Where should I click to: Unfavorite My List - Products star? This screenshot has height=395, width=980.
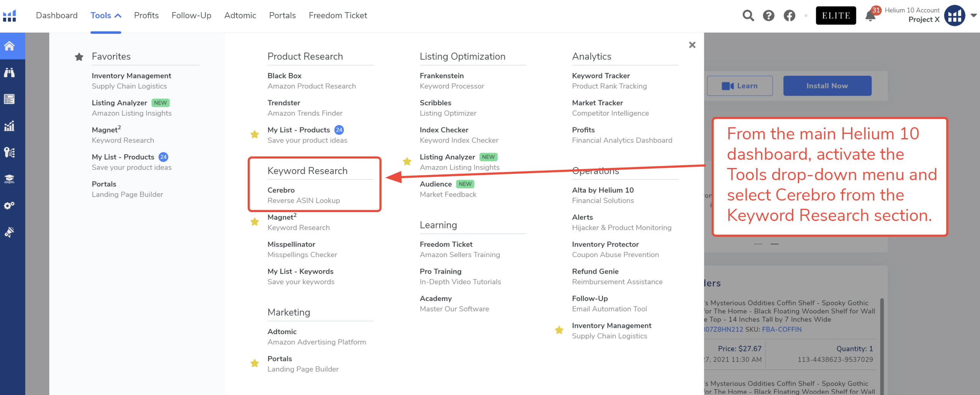click(x=254, y=134)
